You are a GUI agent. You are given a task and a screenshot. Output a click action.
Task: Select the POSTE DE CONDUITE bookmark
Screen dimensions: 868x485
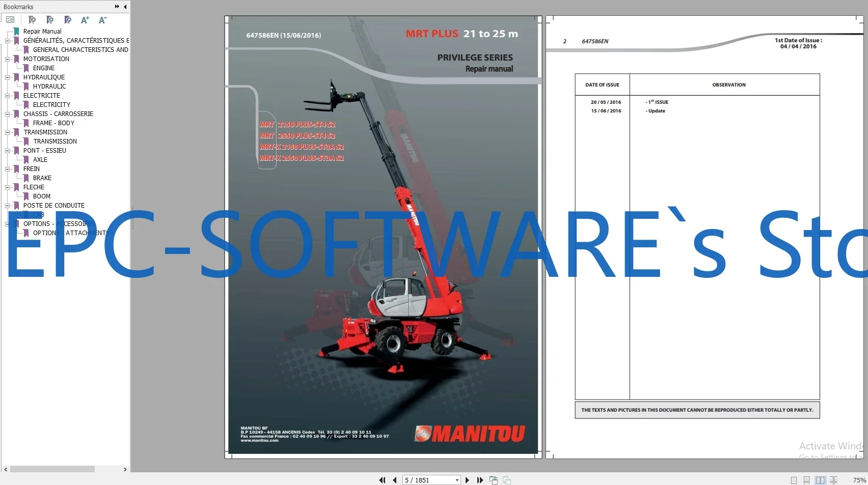tap(54, 206)
